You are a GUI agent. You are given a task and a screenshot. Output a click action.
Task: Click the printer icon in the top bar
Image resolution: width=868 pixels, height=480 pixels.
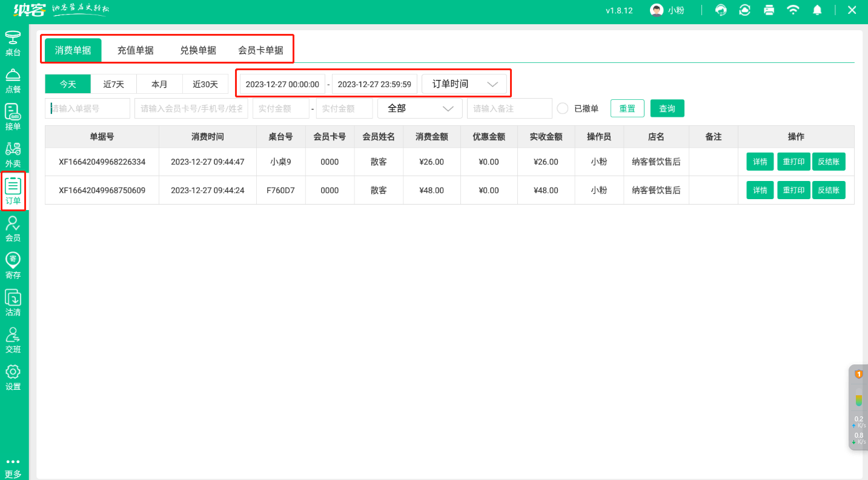769,10
